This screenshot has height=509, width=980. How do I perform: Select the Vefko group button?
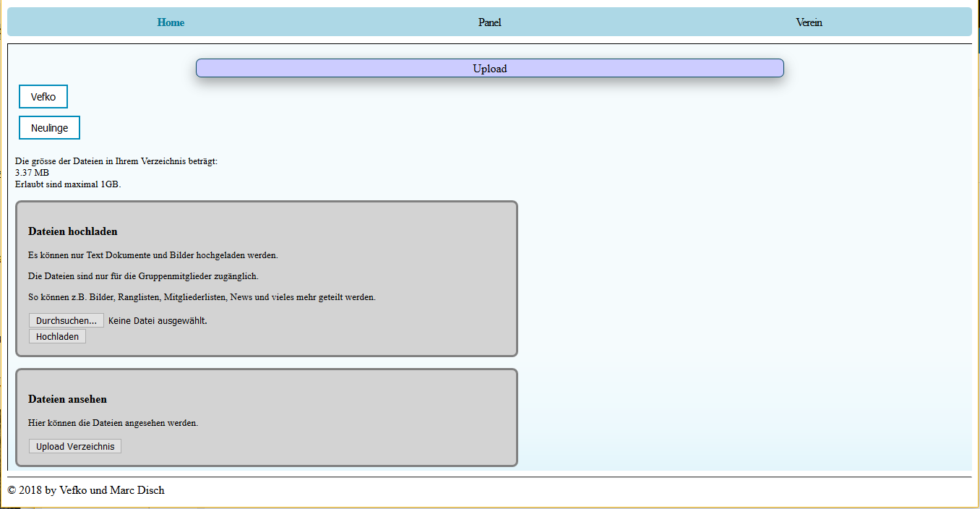click(x=43, y=97)
